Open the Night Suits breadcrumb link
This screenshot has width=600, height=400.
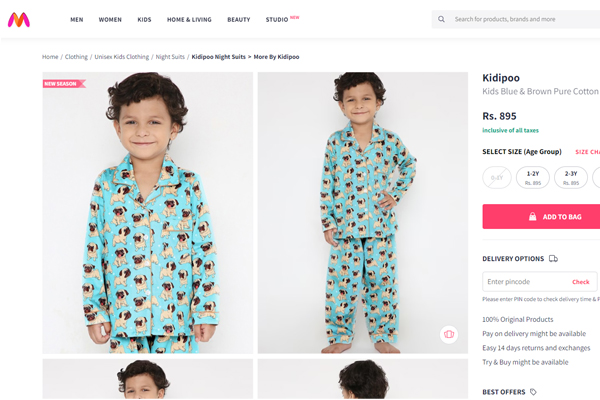coord(171,57)
